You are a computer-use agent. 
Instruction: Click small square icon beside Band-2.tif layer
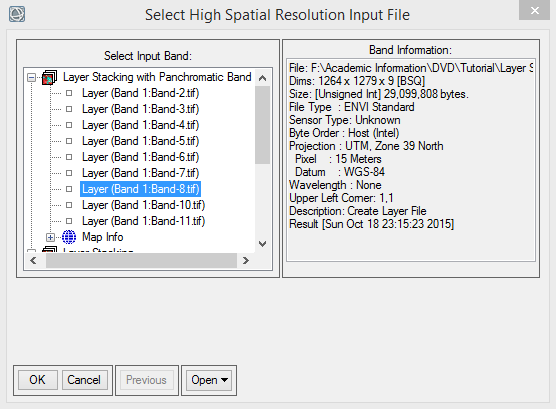pyautogui.click(x=69, y=93)
